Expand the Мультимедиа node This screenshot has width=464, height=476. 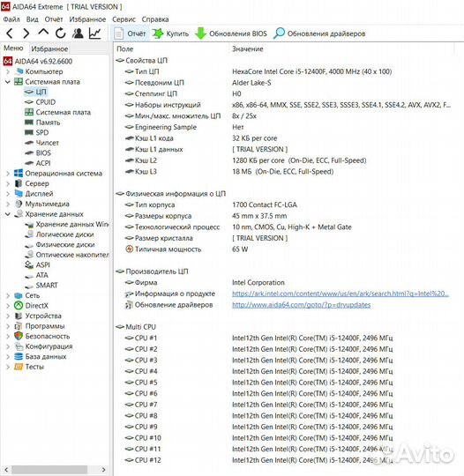click(8, 204)
